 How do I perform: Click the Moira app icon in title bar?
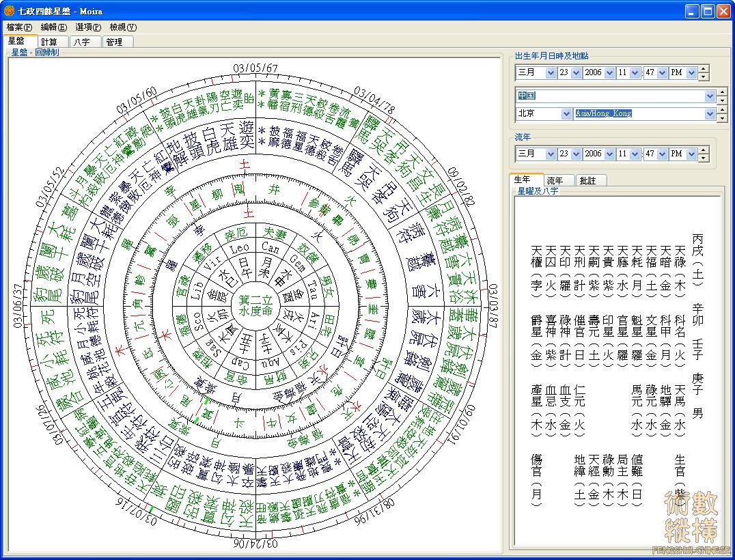click(x=9, y=11)
